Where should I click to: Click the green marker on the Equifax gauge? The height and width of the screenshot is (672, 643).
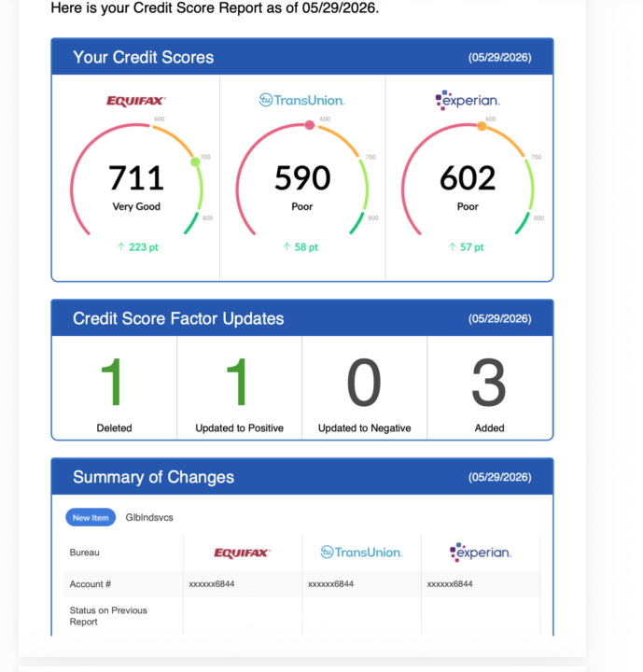coord(195,162)
